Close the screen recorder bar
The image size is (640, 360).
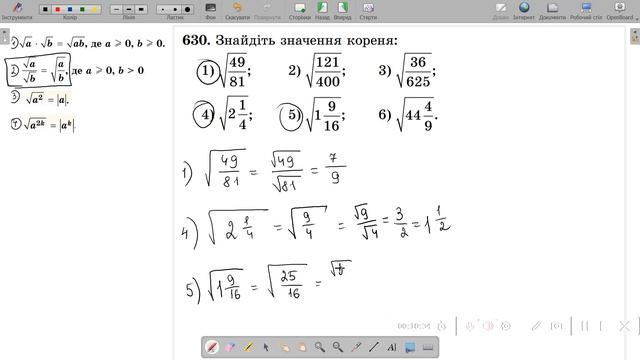click(624, 326)
